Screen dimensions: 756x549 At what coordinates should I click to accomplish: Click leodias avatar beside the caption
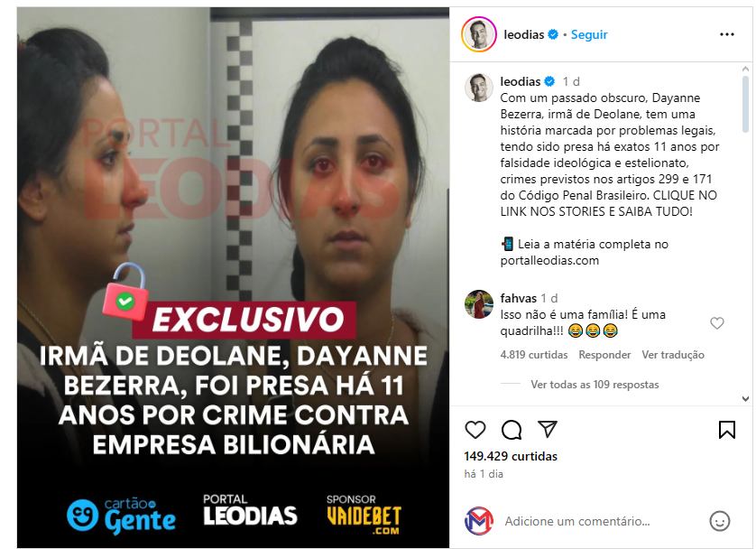[x=479, y=88]
